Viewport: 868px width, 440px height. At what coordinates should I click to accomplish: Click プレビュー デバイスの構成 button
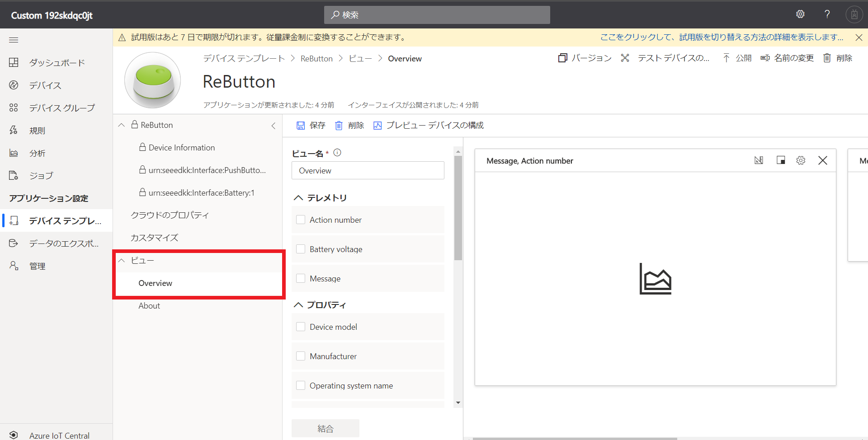[428, 126]
